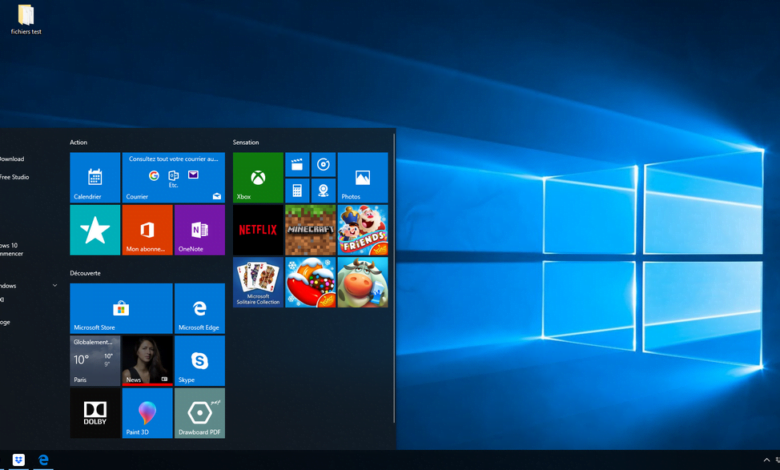Screen dimensions: 780x470
Task: Open the Microsoft Store tile
Action: tap(121, 308)
